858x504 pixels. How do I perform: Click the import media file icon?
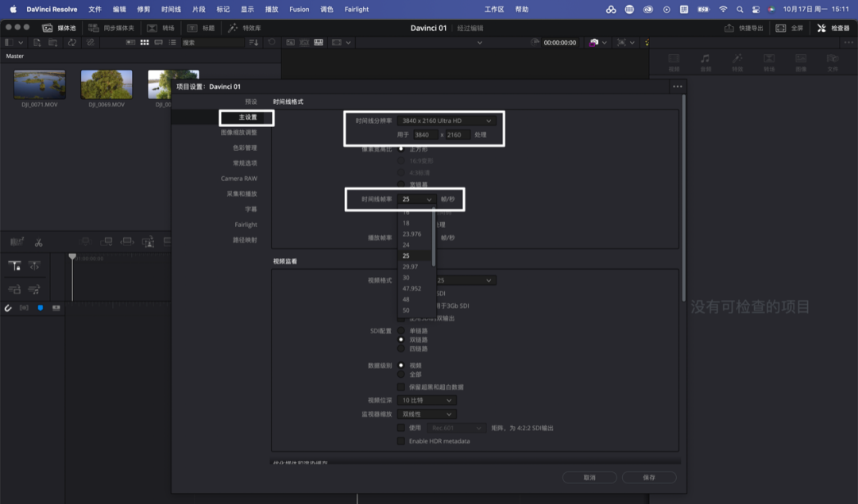(37, 42)
